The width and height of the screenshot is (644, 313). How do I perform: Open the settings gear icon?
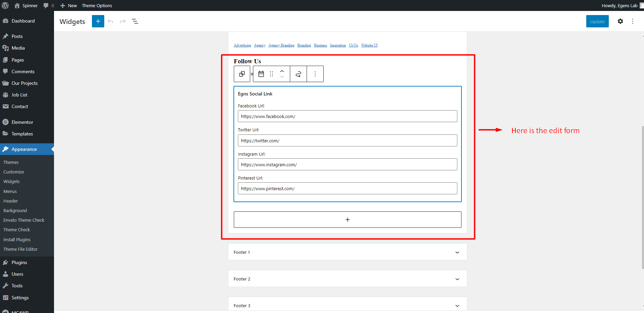[x=620, y=21]
